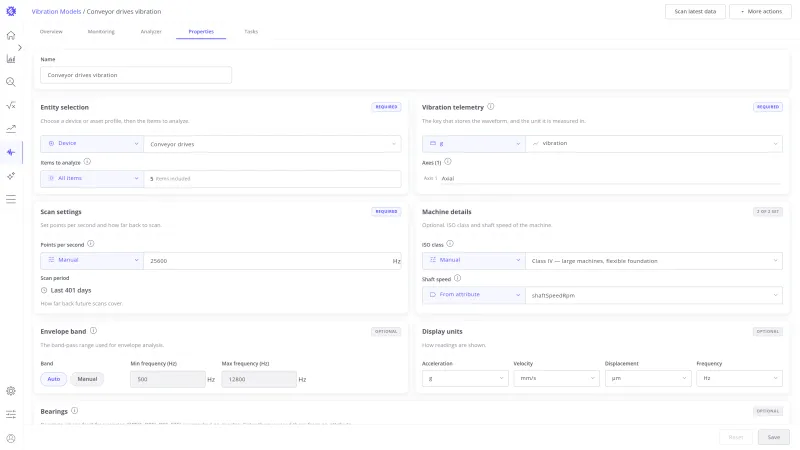Click Scan latest data button

pos(695,11)
